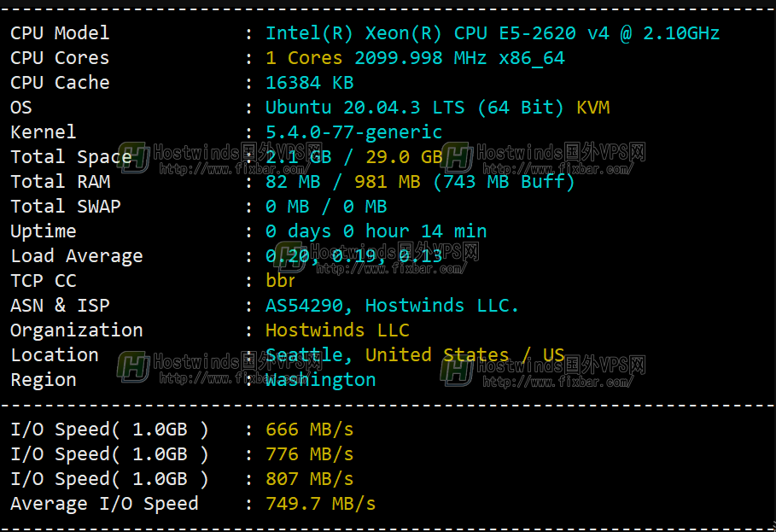This screenshot has width=776, height=532.
Task: Select the '807 MB/s' I/O speed
Action: coord(310,478)
